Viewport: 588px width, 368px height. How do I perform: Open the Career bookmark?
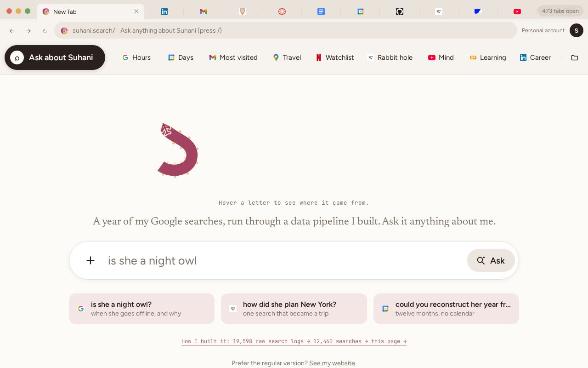tap(535, 57)
